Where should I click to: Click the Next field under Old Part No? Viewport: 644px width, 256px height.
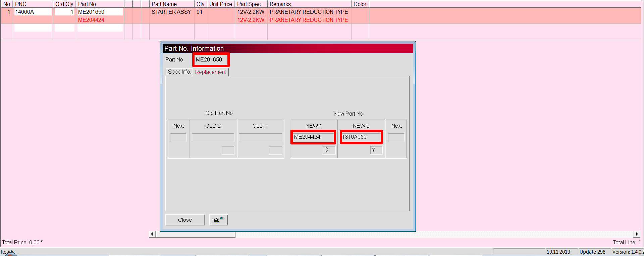[178, 137]
